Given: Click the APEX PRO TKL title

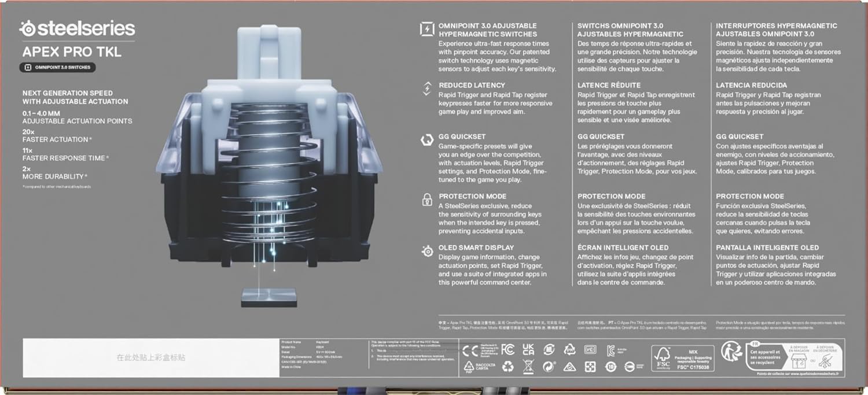Looking at the screenshot, I should pyautogui.click(x=72, y=51).
